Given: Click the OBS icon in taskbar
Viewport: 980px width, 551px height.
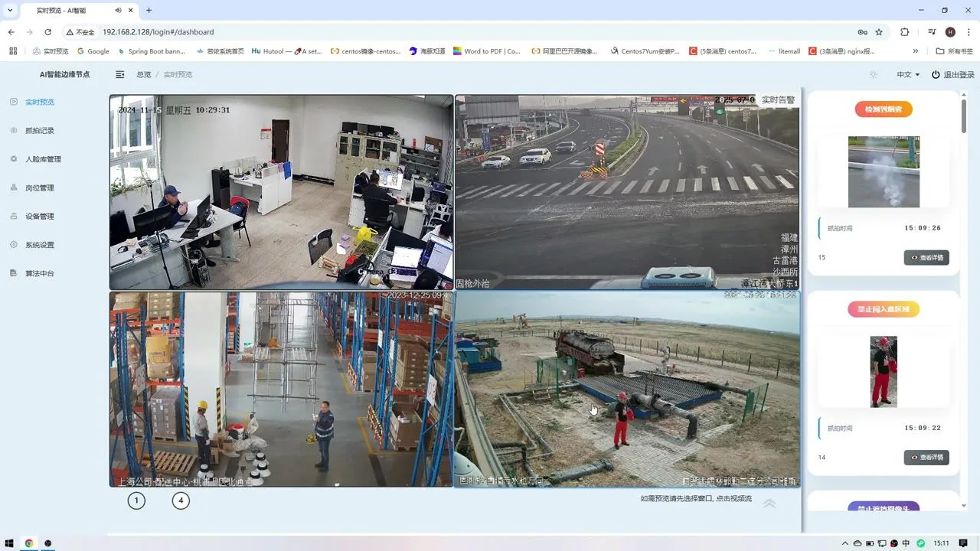Looking at the screenshot, I should [47, 543].
